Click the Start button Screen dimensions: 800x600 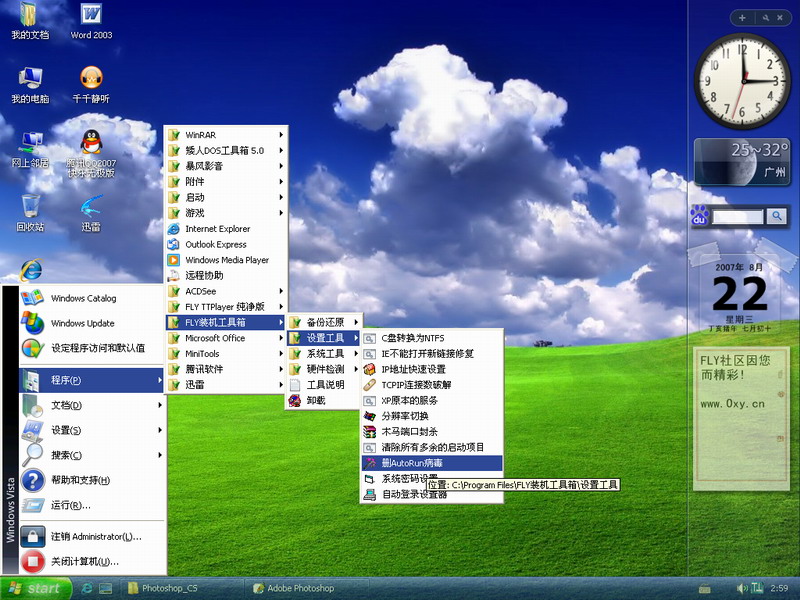36,588
